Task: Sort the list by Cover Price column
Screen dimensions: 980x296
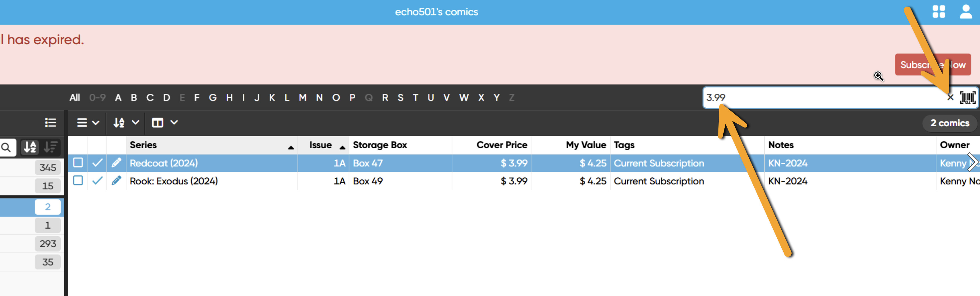Action: tap(501, 145)
